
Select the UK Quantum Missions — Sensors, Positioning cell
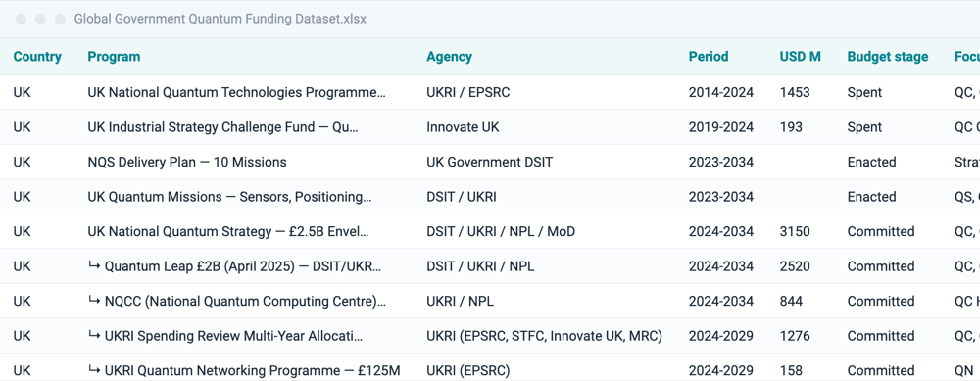229,198
